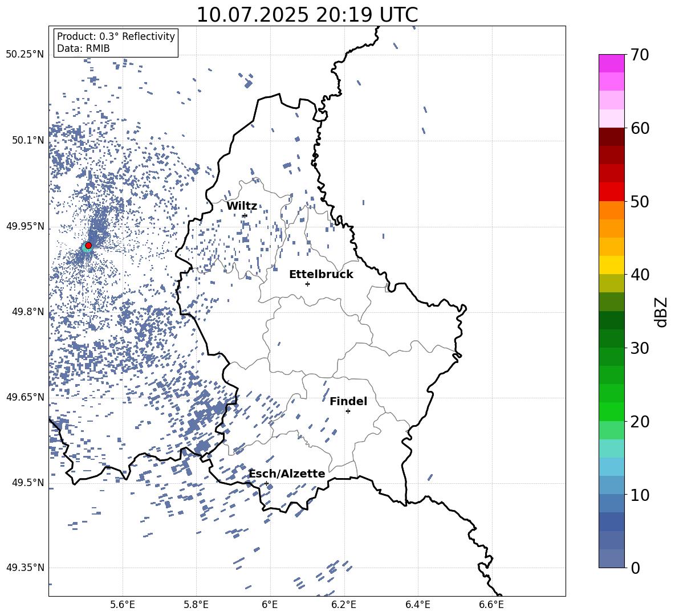
Task: Click the 6.6°E longitude label
Action: tap(491, 605)
